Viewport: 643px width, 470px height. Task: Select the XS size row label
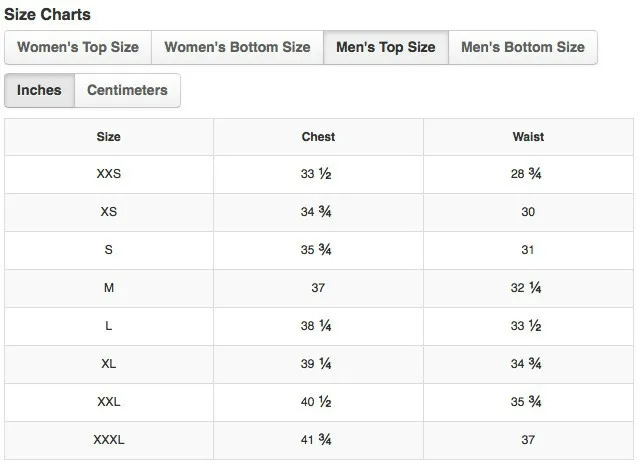tap(109, 212)
